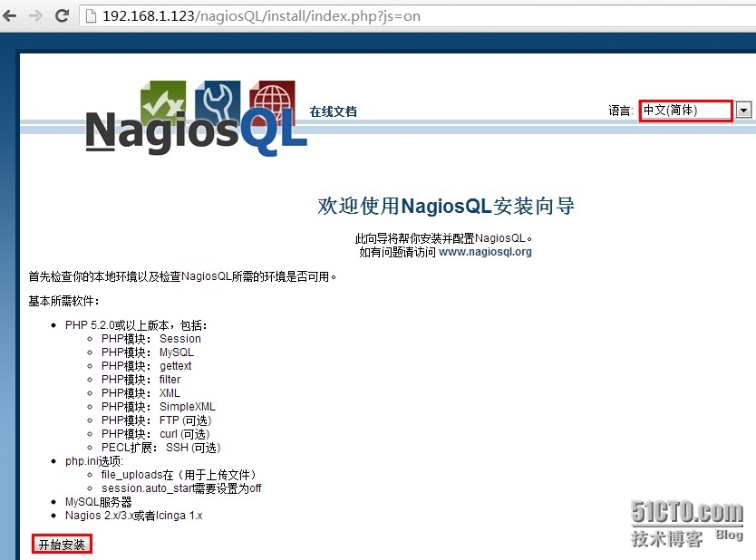Viewport: 756px width, 560px height.
Task: Click the line PHP 5.2.0或以上版本,包括:
Action: tap(137, 325)
